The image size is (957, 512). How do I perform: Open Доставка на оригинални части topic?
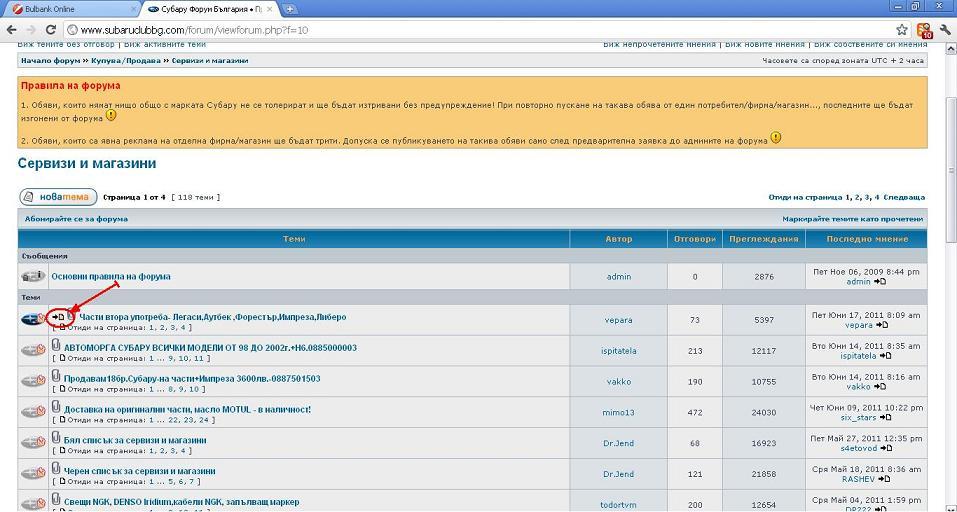pyautogui.click(x=187, y=409)
